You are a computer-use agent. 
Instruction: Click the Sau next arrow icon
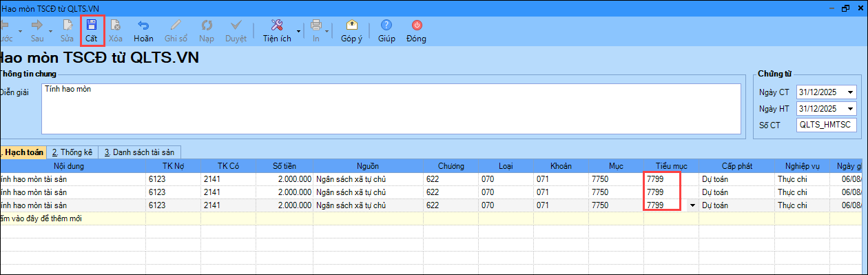pyautogui.click(x=37, y=25)
